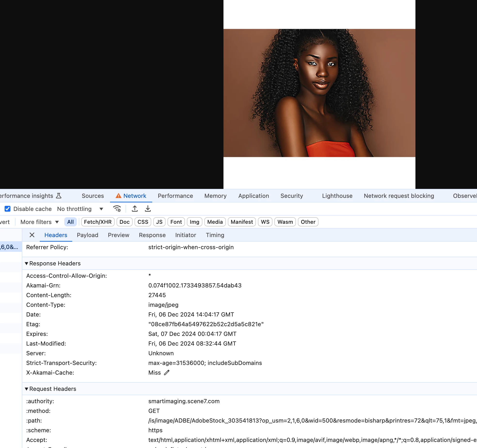Click the Performance insights flask icon

coord(59,196)
